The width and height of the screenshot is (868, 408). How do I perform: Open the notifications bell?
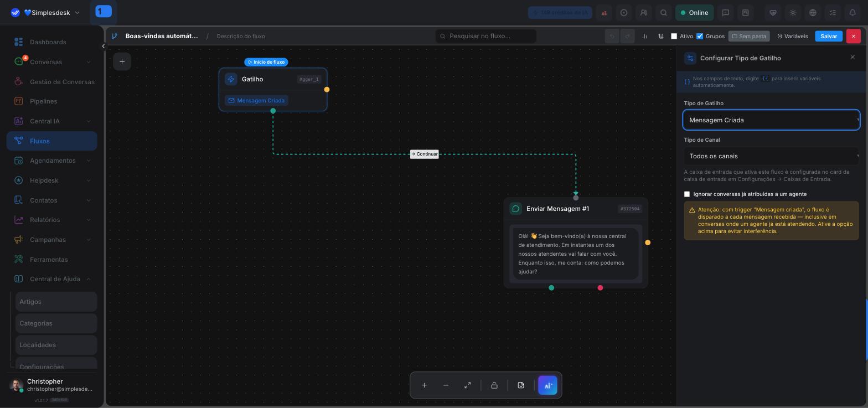point(852,13)
